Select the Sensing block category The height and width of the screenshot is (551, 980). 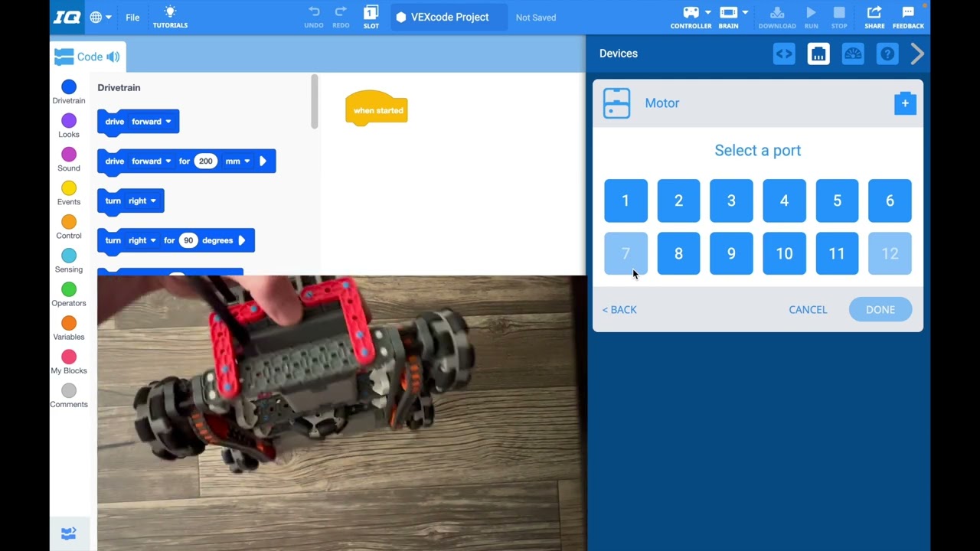tap(69, 260)
